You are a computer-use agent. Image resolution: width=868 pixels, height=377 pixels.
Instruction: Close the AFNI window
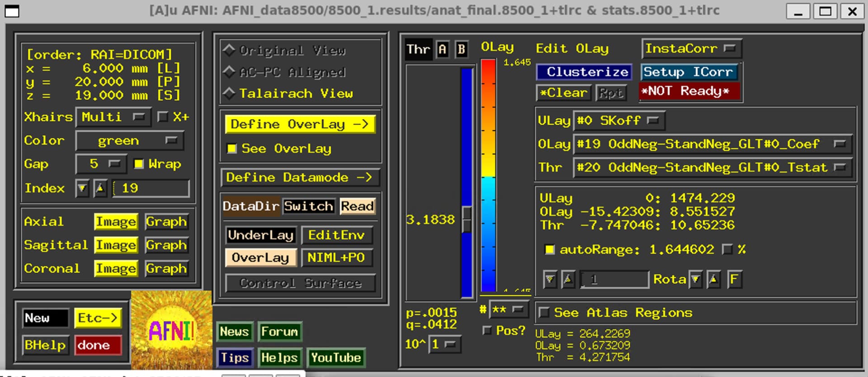click(852, 11)
